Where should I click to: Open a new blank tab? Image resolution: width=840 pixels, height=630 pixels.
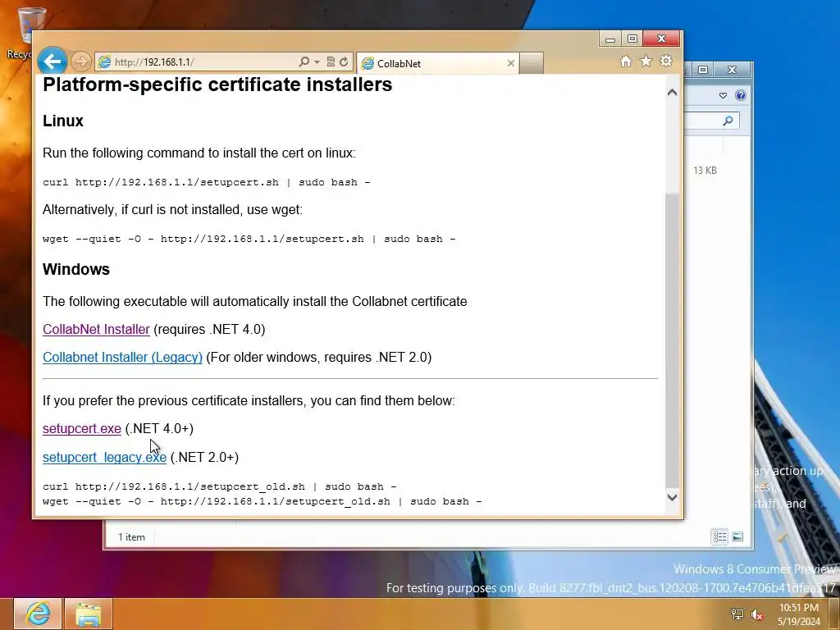tap(532, 63)
